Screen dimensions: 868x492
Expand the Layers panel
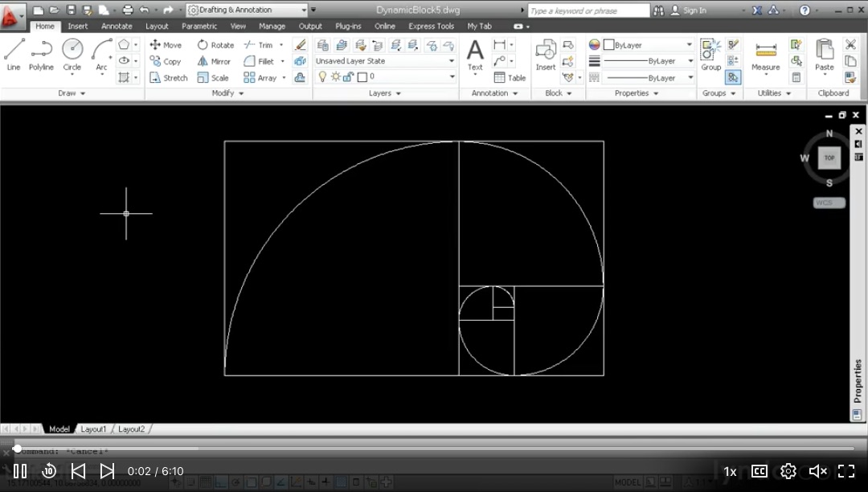(x=385, y=93)
